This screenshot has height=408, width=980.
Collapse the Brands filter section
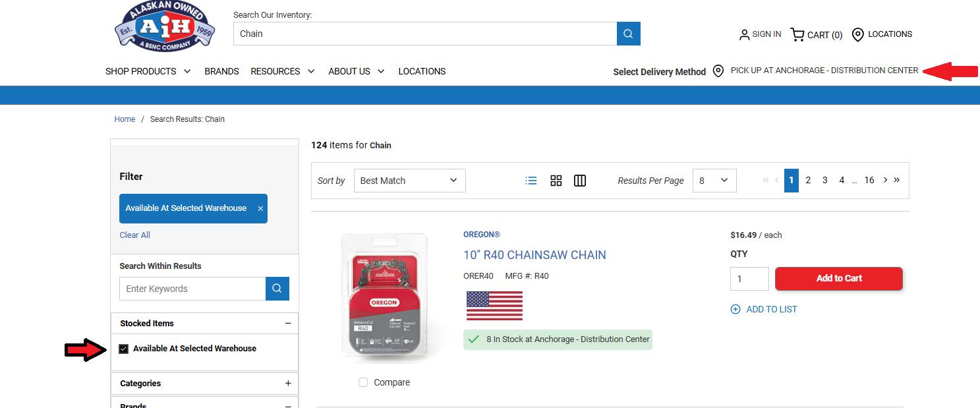tap(288, 405)
